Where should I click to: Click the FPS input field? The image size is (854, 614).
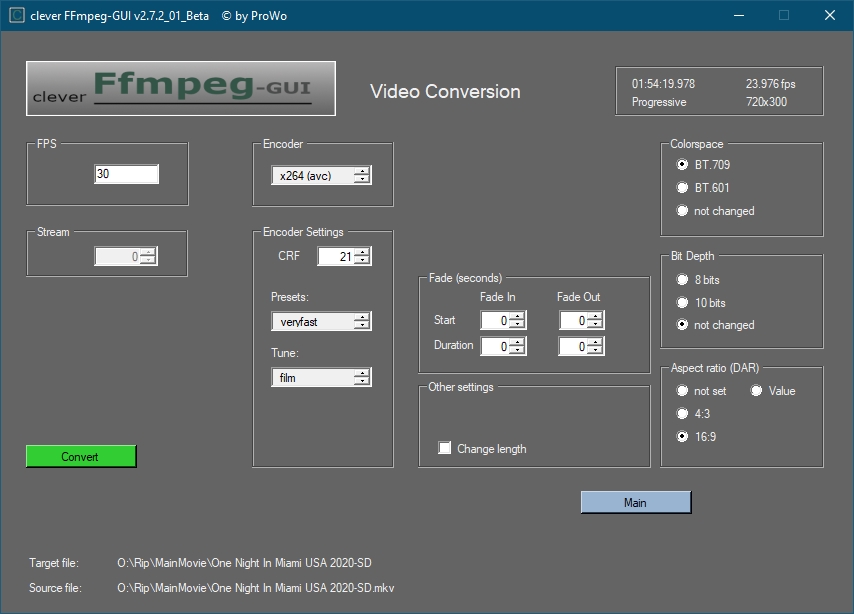click(126, 174)
